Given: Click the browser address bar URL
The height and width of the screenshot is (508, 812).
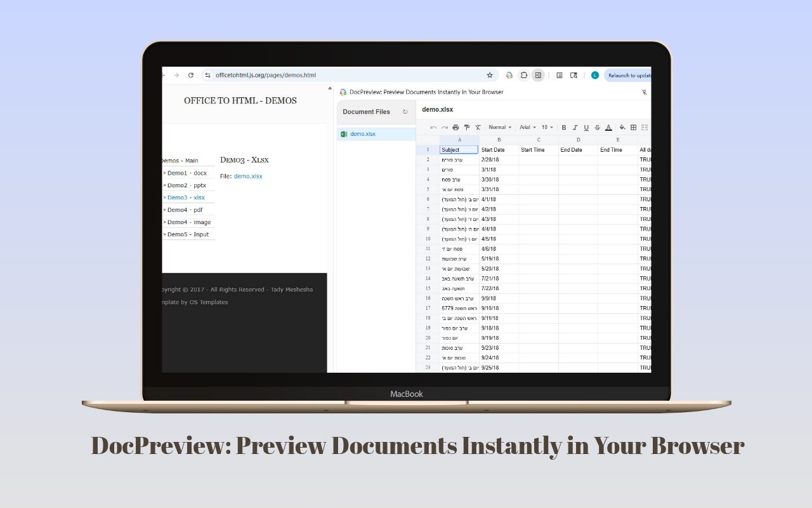Looking at the screenshot, I should coord(265,75).
